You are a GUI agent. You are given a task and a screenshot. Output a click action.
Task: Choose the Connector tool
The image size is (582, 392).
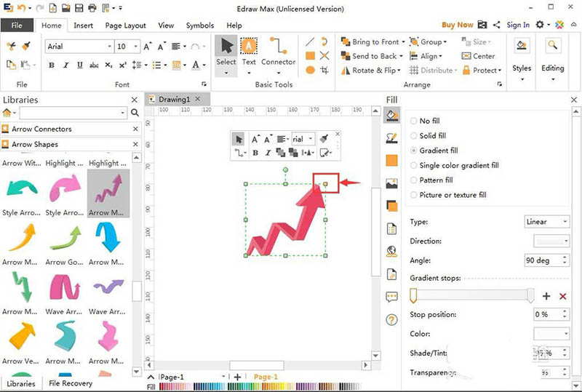tap(279, 51)
